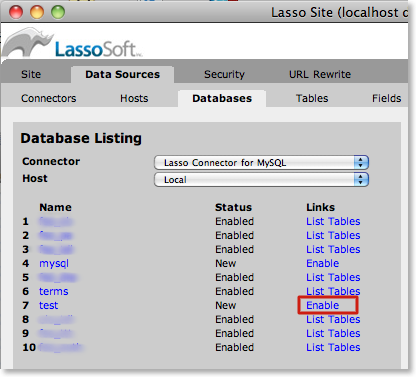This screenshot has width=416, height=377.
Task: Open the Connector dropdown showing Lasso Connector for MySQL
Action: (x=261, y=163)
